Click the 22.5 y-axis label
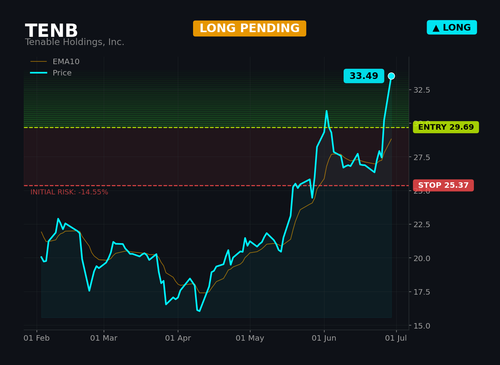 click(422, 225)
